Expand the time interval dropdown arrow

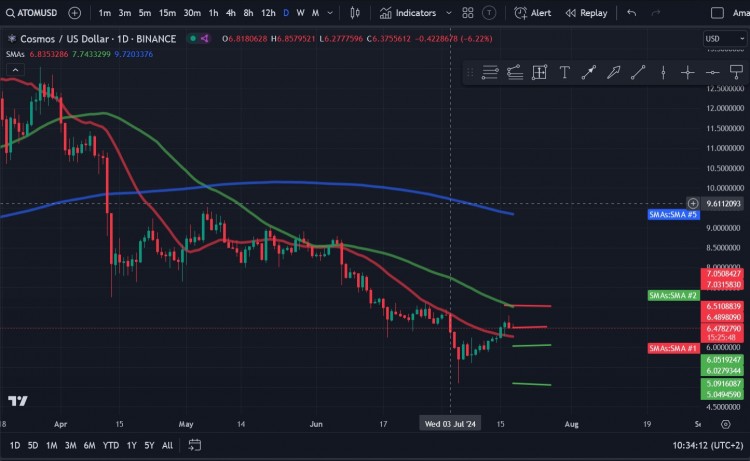[x=330, y=13]
